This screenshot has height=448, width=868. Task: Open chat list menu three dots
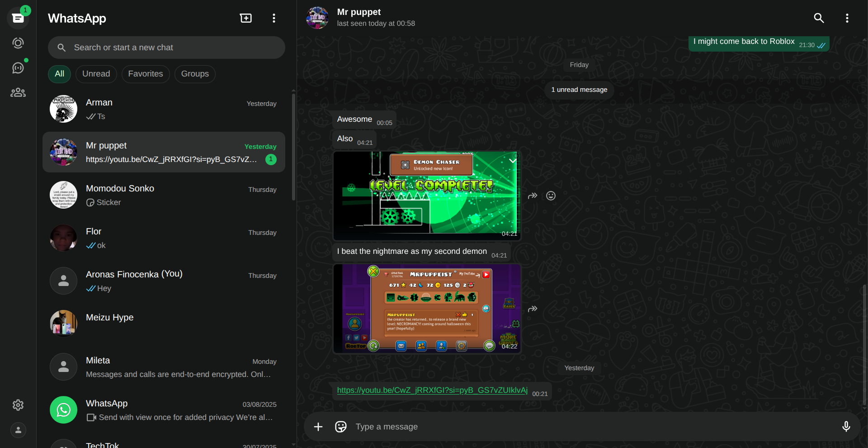(274, 18)
